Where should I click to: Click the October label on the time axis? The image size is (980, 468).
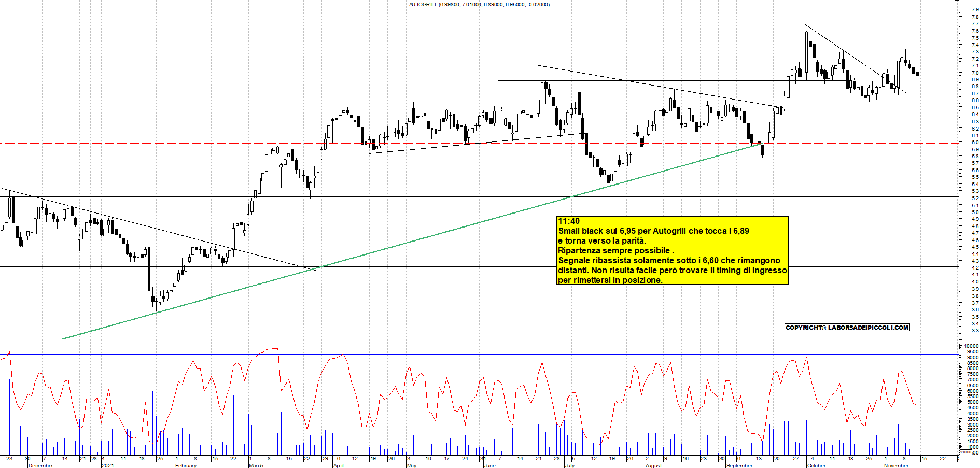coord(816,465)
